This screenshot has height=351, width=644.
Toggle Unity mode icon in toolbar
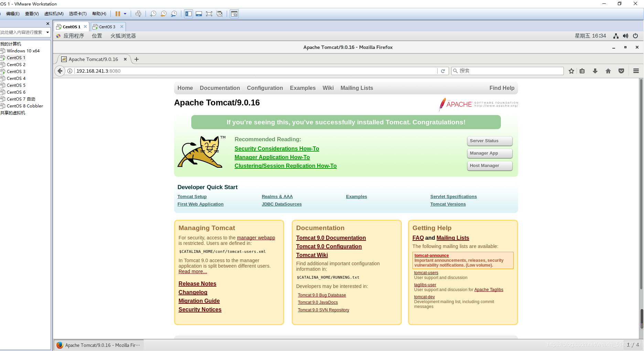pos(219,14)
